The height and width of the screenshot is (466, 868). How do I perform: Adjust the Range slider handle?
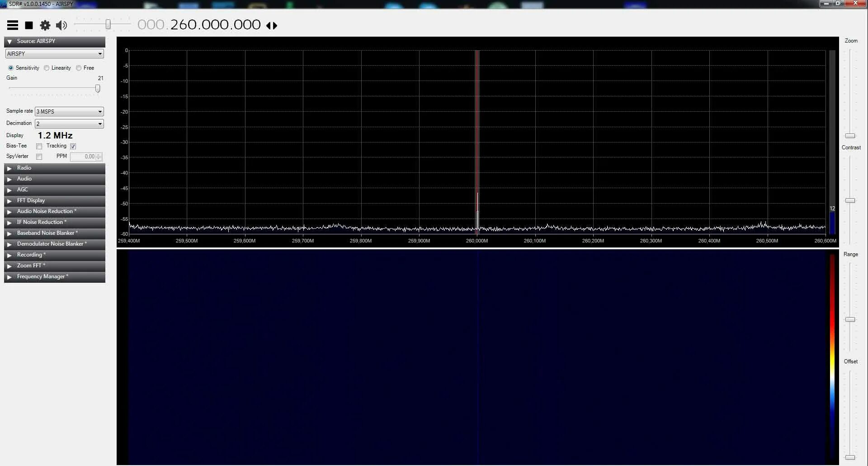[850, 319]
